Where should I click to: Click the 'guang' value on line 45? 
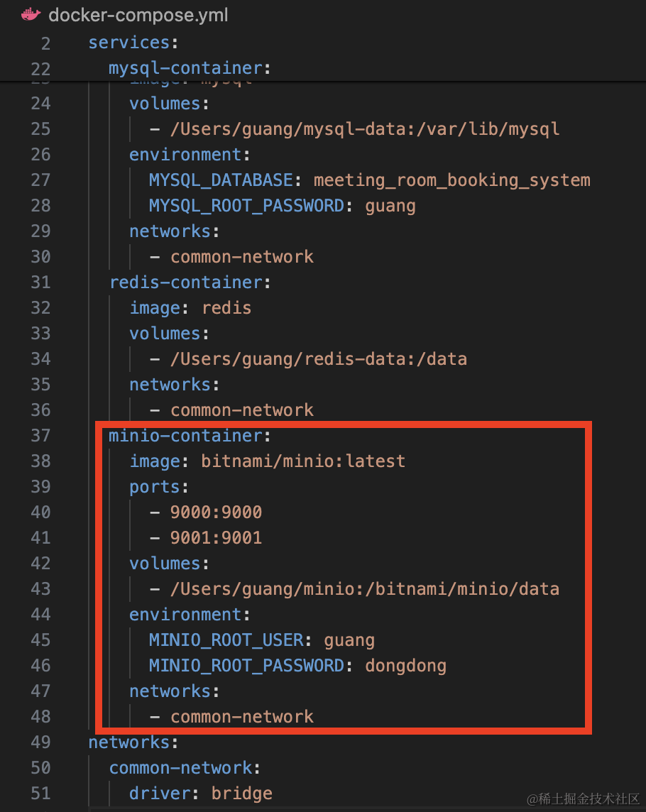tap(349, 641)
